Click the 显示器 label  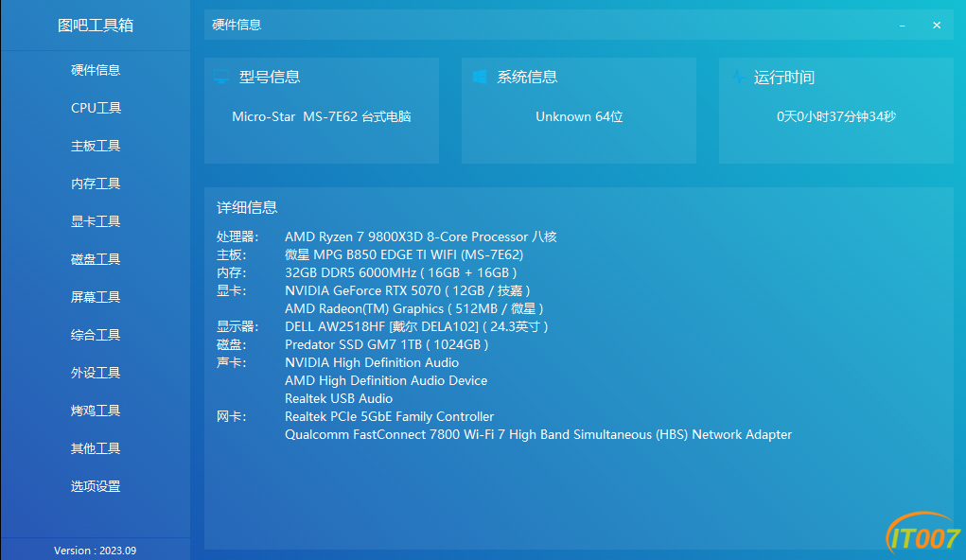pos(237,326)
